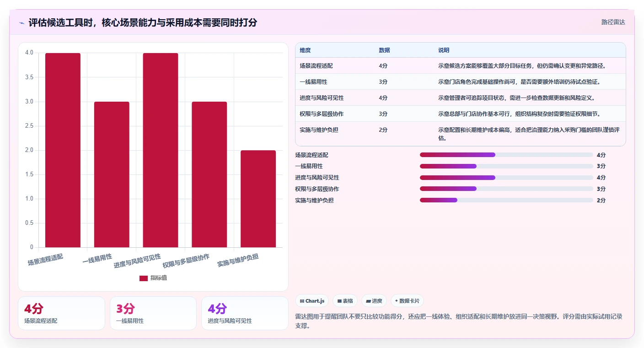The width and height of the screenshot is (644, 348).
Task: Click the 2分 value beside progress bar
Action: [601, 200]
